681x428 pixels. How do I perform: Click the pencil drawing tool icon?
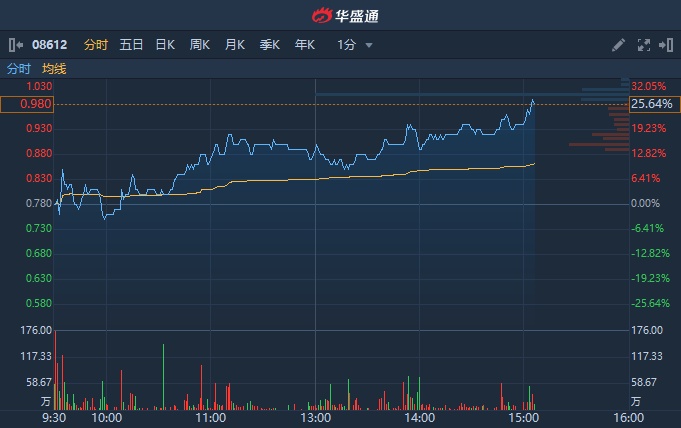[619, 45]
